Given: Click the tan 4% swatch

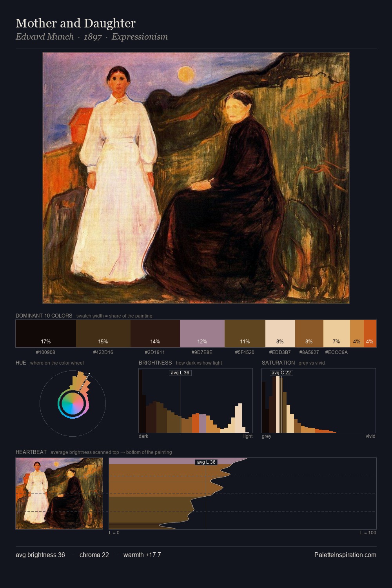Looking at the screenshot, I should point(357,334).
